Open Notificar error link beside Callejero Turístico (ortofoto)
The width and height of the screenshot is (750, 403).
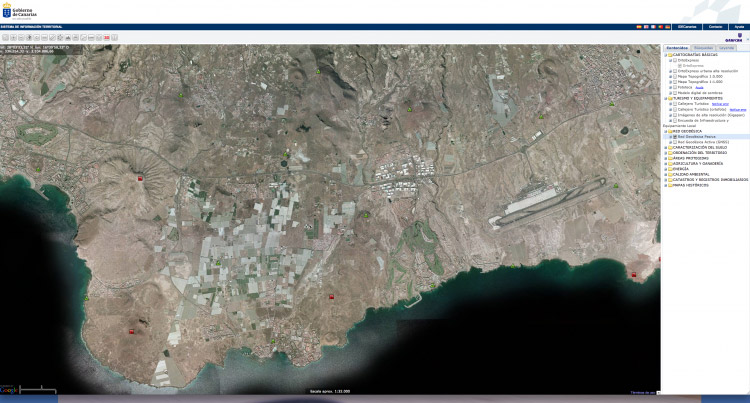coord(738,110)
